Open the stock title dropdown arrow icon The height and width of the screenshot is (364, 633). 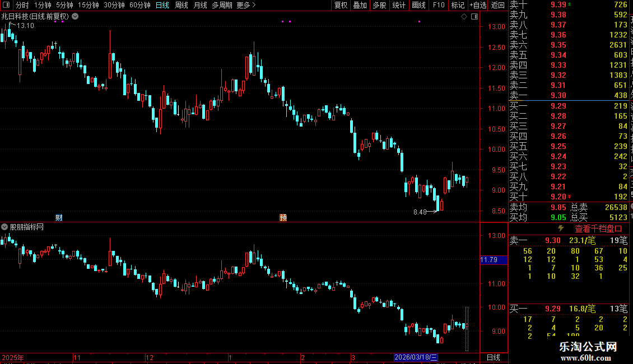[x=75, y=16]
